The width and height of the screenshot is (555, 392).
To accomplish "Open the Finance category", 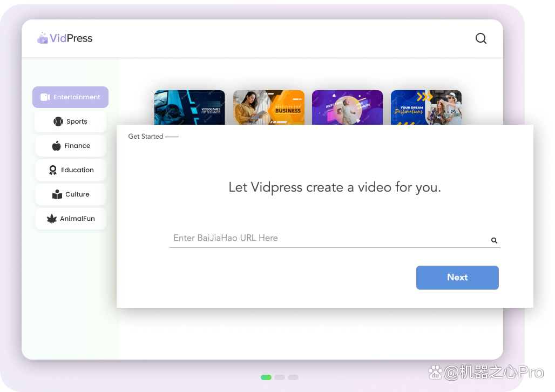I will [x=71, y=146].
